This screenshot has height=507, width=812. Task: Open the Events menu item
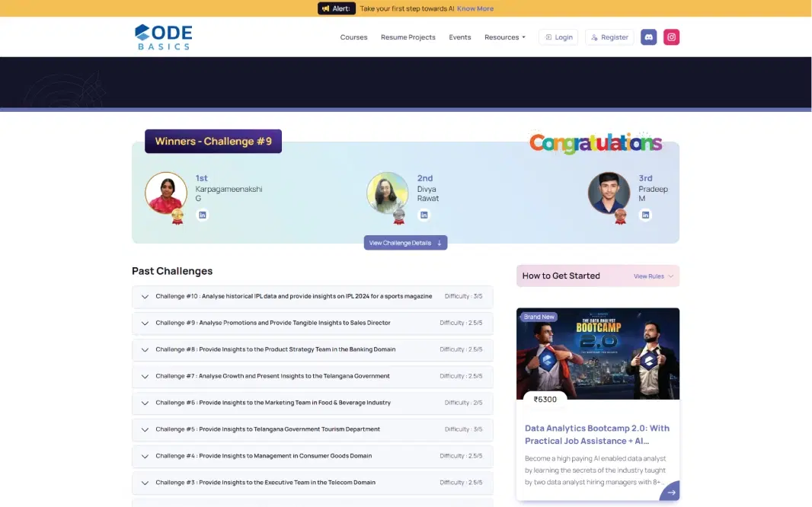(x=460, y=37)
